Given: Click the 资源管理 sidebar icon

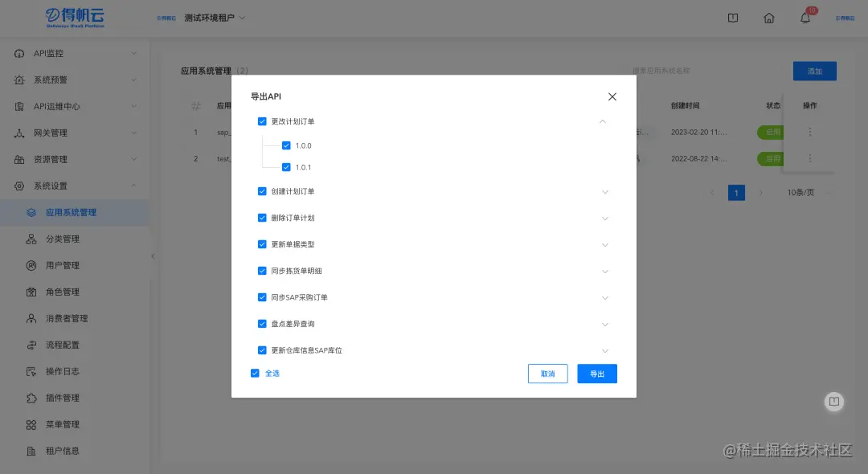Looking at the screenshot, I should tap(19, 160).
